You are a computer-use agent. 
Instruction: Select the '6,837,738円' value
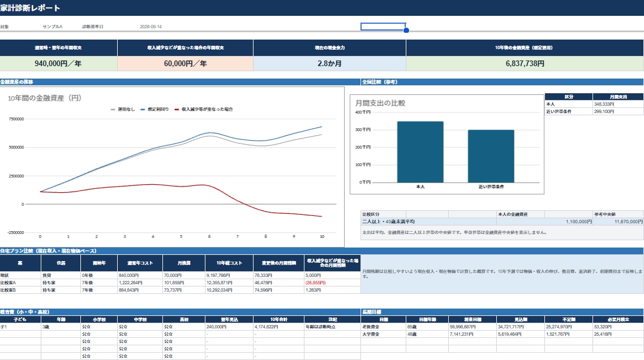click(x=525, y=63)
